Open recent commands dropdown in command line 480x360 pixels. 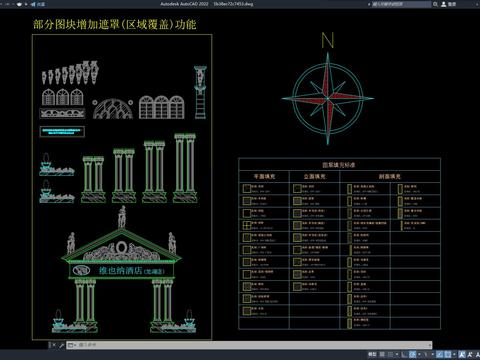[x=71, y=345]
